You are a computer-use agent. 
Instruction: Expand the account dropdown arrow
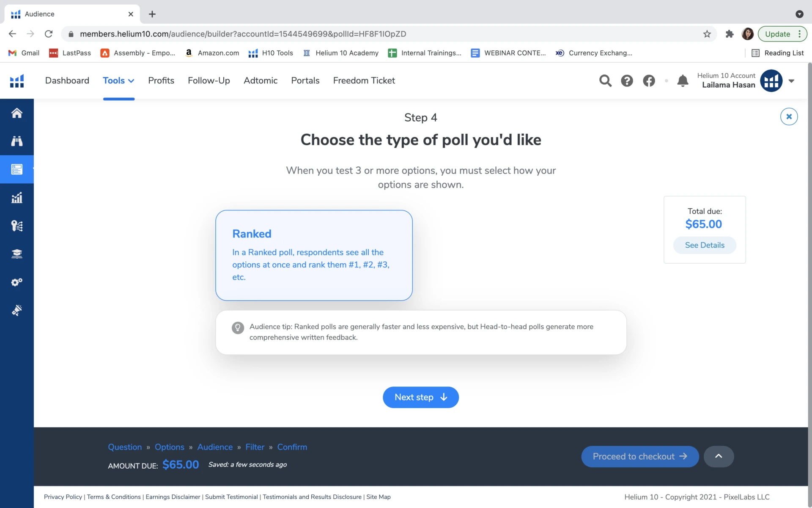pyautogui.click(x=791, y=81)
